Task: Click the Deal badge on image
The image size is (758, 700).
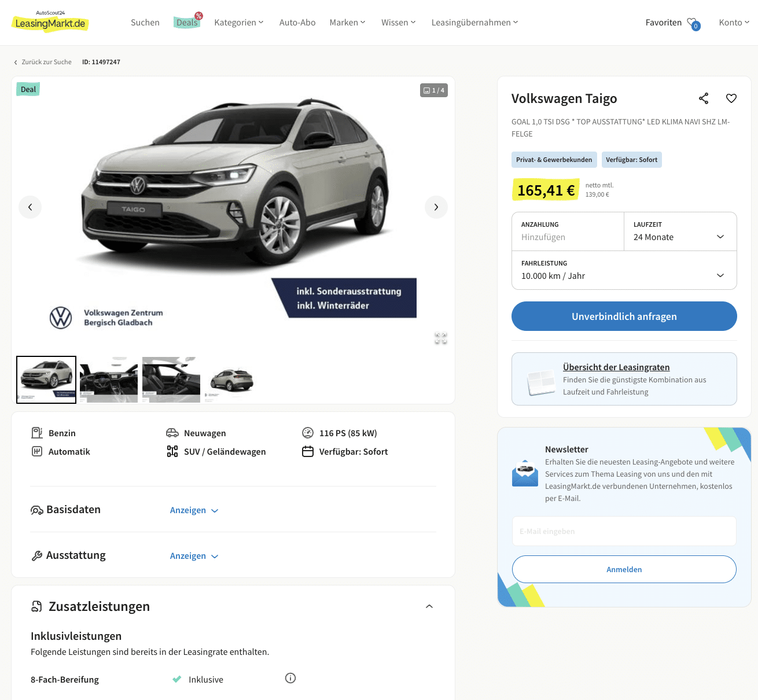Action: click(28, 89)
